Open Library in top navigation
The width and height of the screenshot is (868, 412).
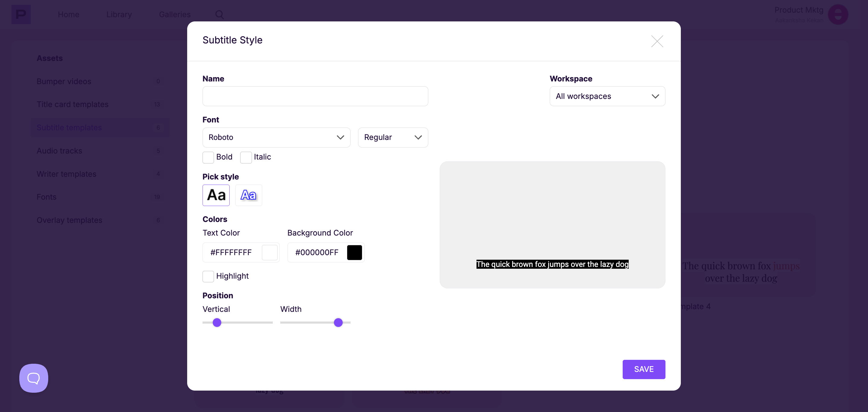tap(119, 14)
